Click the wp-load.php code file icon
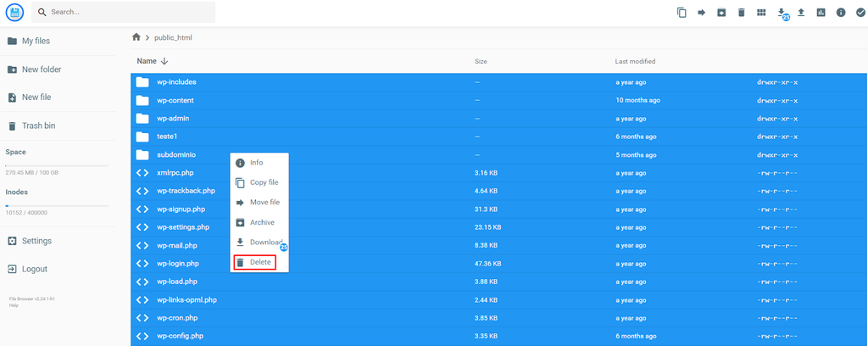The image size is (868, 346). point(142,282)
